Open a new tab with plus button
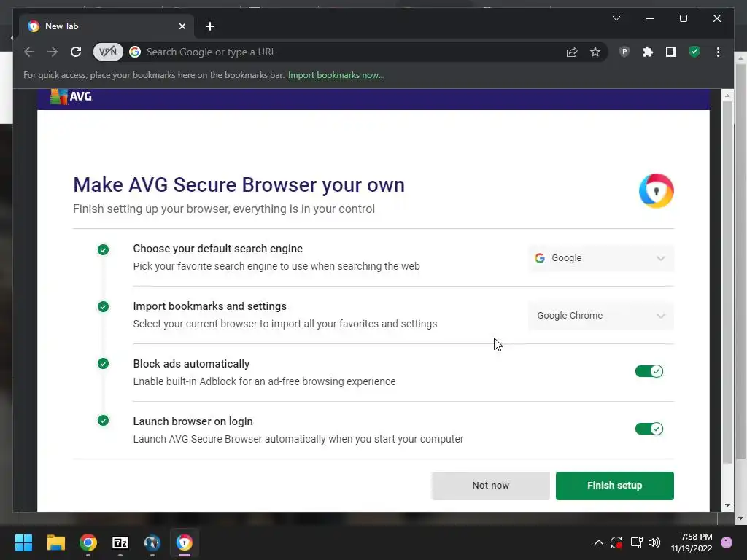Screen dimensions: 747x560 pyautogui.click(x=210, y=26)
